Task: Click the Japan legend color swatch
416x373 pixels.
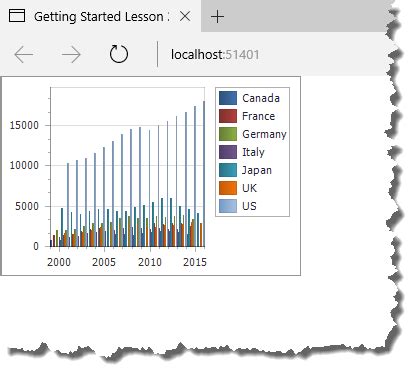Action: click(x=228, y=170)
